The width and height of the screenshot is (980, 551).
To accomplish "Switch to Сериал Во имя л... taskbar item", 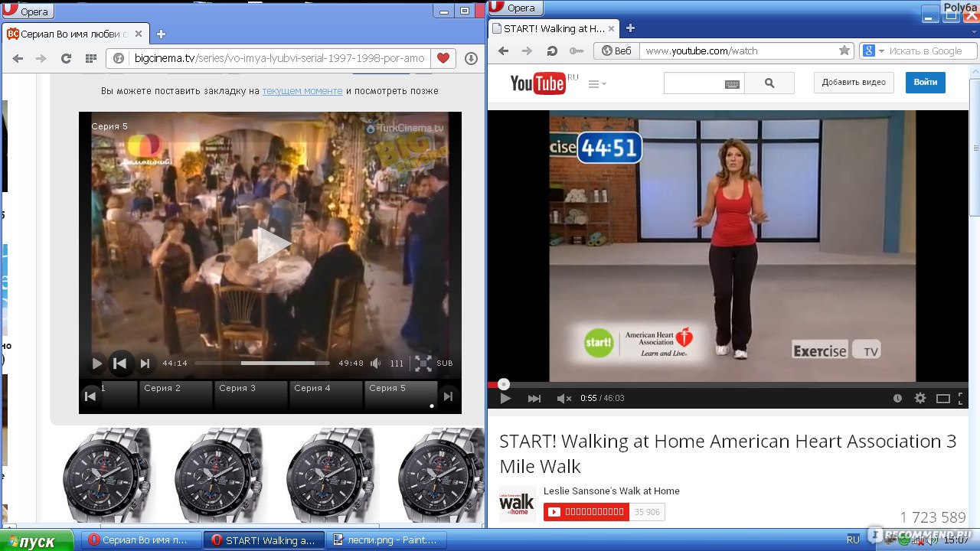I will click(142, 540).
